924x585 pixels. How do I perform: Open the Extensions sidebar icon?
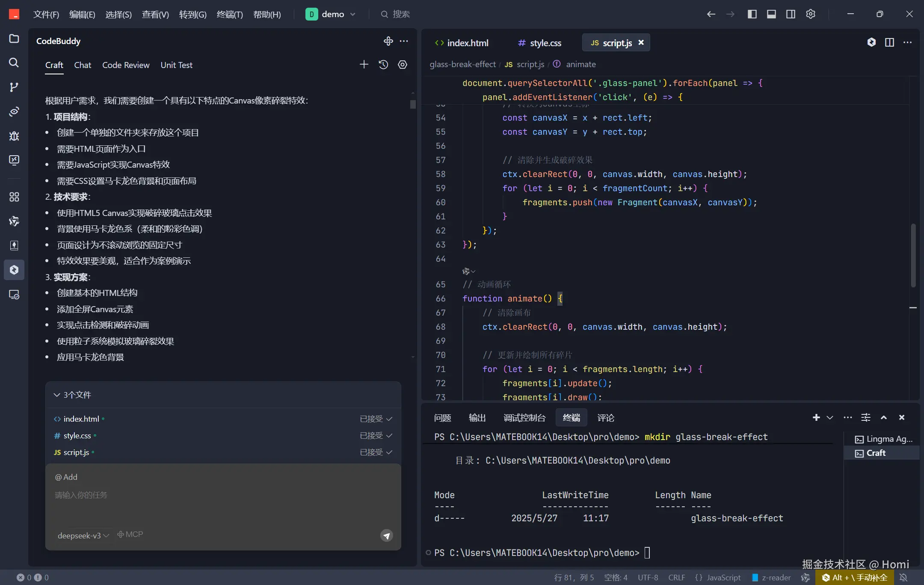coord(14,197)
